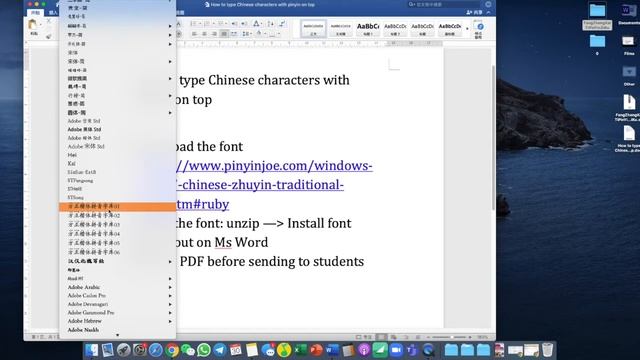Open the Styles pane icon
This screenshot has height=360, width=640.
click(480, 30)
